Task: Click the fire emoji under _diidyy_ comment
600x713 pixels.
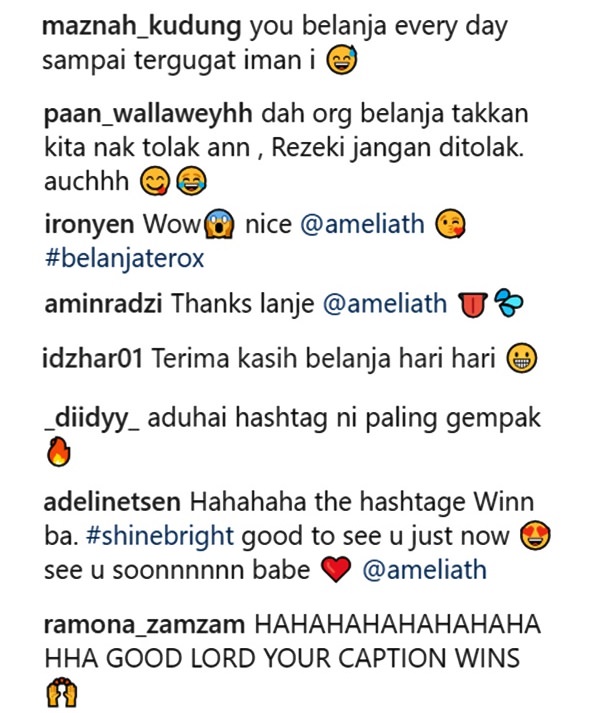Action: (59, 452)
